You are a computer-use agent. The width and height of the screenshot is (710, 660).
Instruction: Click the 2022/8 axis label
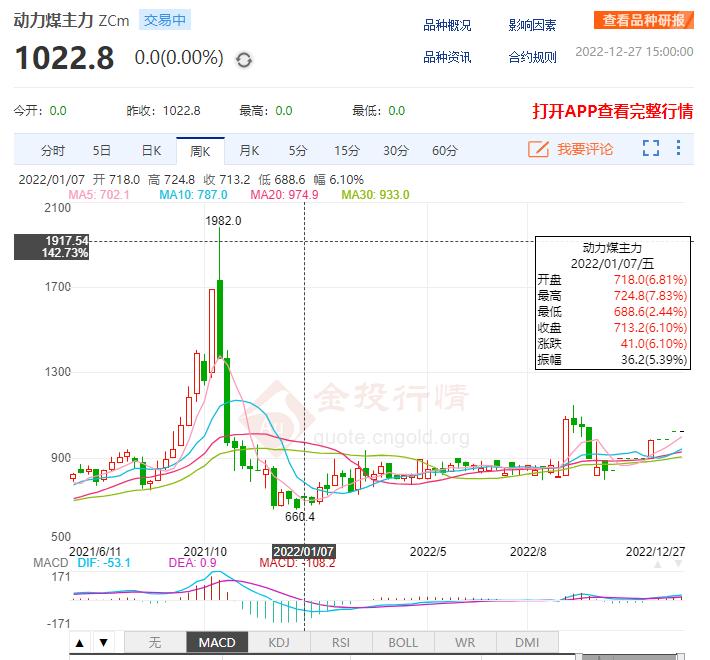[x=528, y=551]
